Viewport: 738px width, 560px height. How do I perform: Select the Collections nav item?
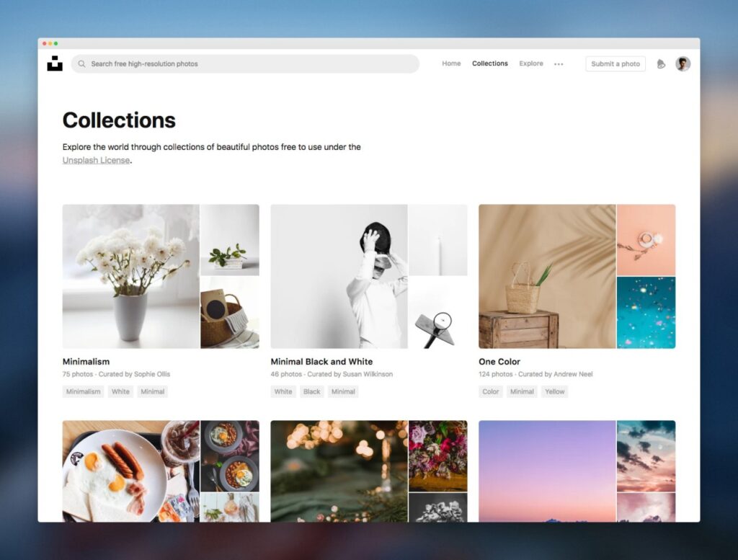(x=490, y=63)
